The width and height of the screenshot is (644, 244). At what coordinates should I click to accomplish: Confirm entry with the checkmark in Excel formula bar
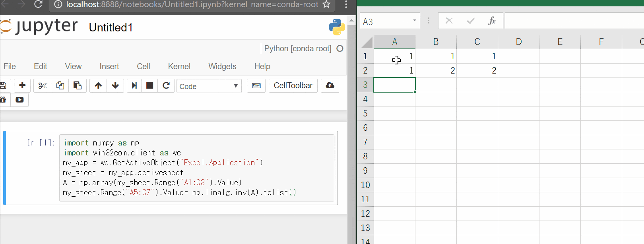point(471,21)
